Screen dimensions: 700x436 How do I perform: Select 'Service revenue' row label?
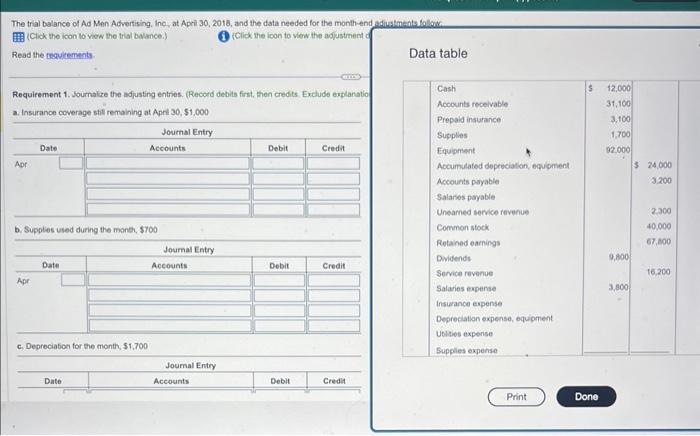click(x=465, y=273)
